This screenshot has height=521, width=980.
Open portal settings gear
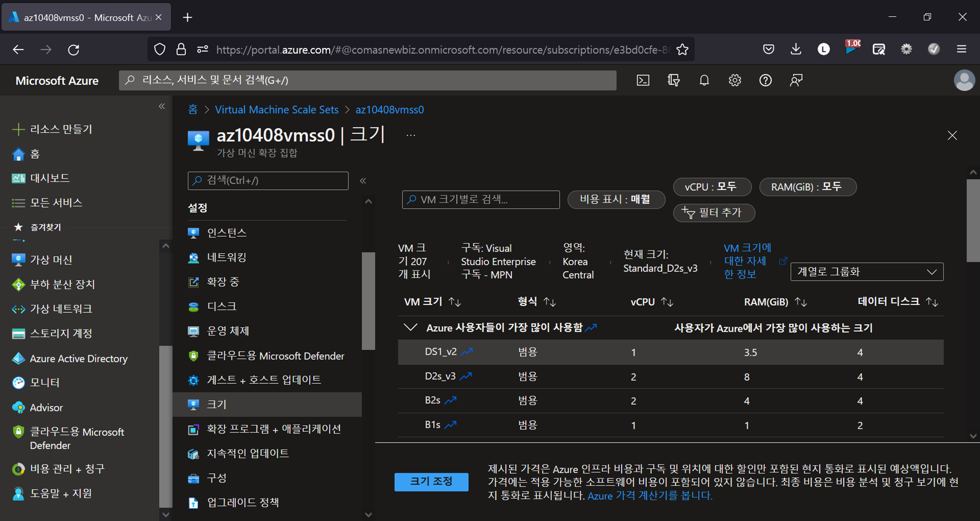point(735,80)
